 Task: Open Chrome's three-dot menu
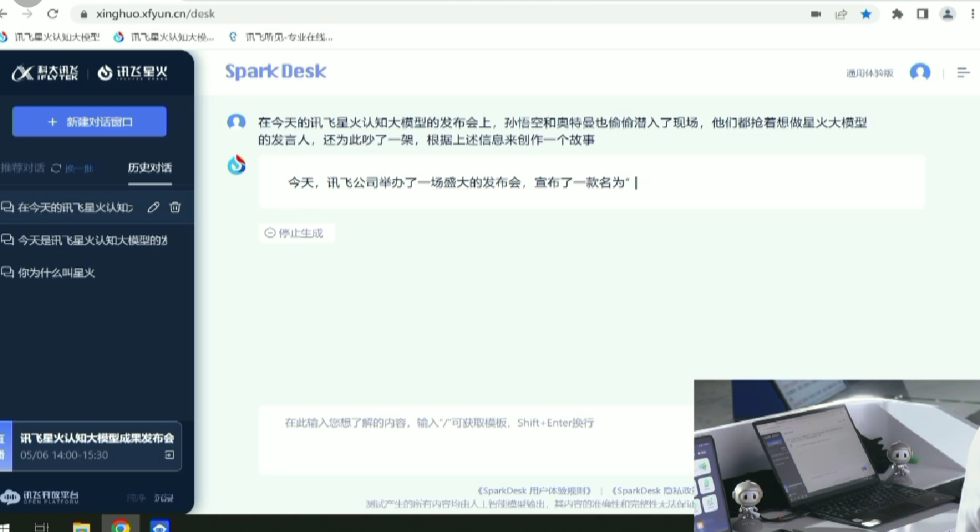pos(973,14)
